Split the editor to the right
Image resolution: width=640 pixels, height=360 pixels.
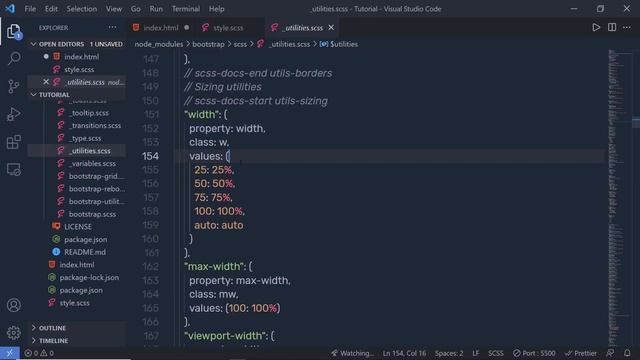click(612, 27)
